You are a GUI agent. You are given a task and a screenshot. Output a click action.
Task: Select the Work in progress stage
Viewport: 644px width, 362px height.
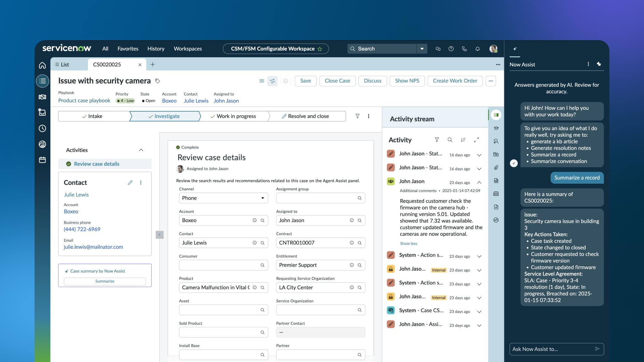click(236, 116)
